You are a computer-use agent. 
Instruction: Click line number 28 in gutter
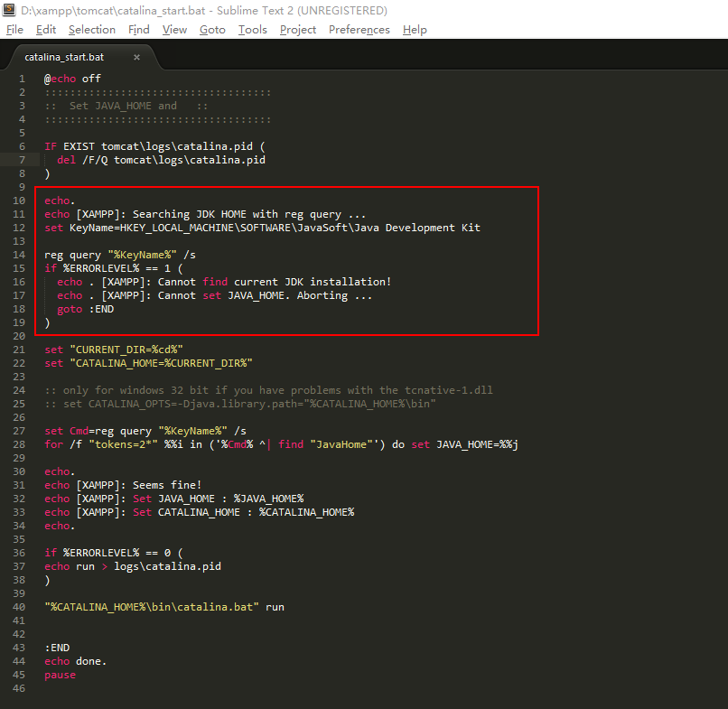(x=19, y=444)
